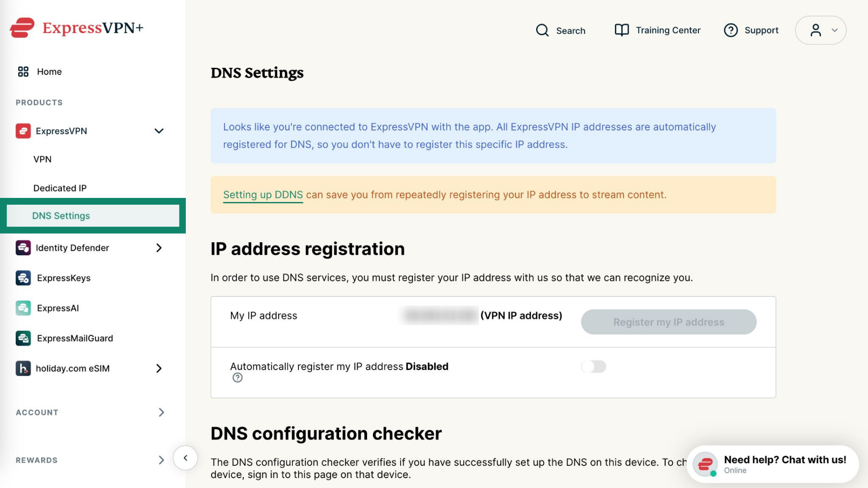Screen dimensions: 868x488
Task: Click the Disabled status text
Action: 427,366
